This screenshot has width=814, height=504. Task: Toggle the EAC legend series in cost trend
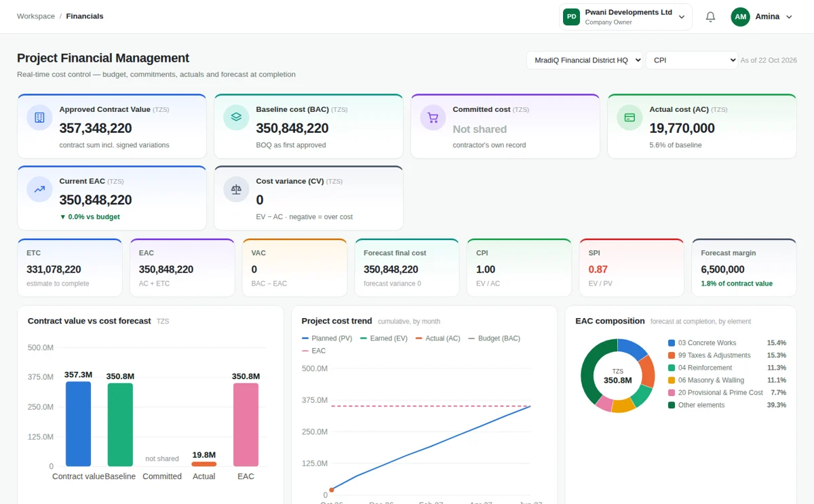tap(314, 351)
